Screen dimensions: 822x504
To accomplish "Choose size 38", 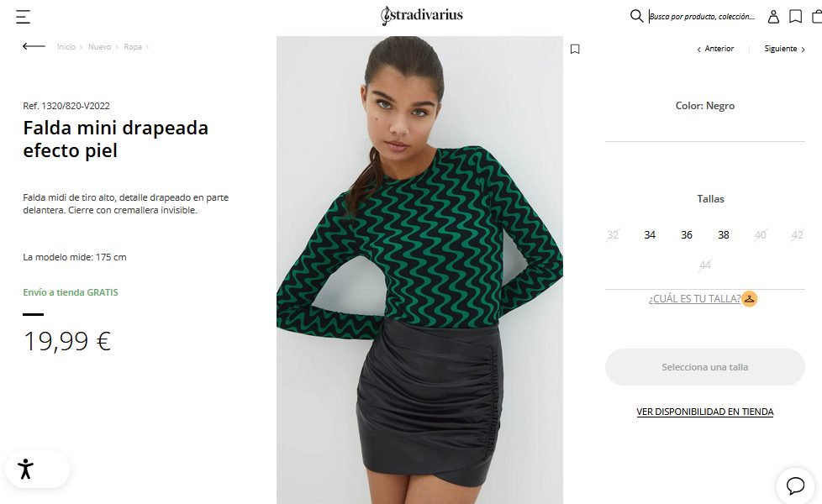I will (724, 234).
